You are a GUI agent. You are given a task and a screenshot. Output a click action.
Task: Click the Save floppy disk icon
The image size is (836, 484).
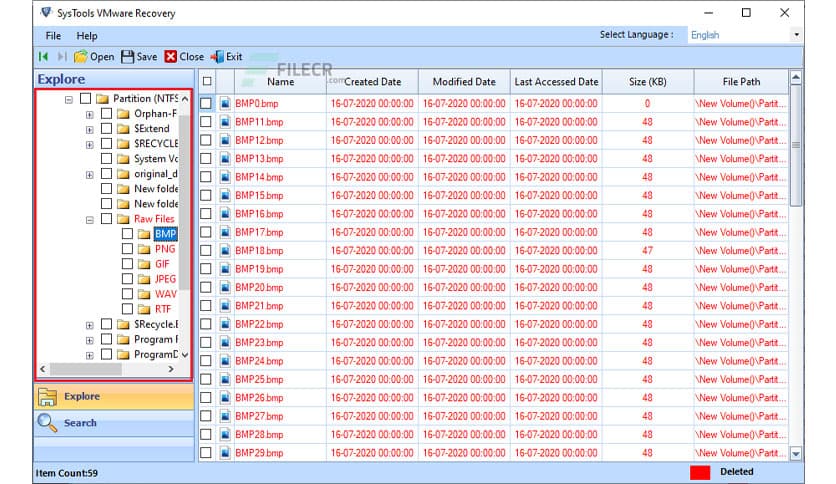coord(127,57)
